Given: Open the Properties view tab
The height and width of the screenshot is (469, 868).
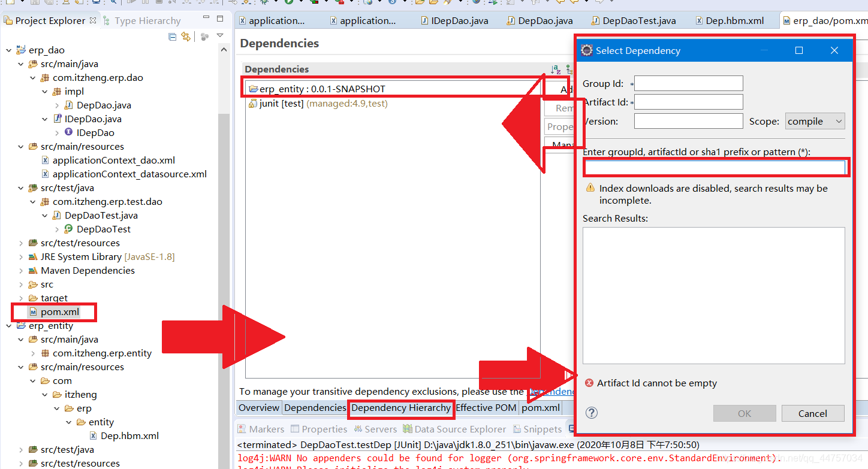Looking at the screenshot, I should 319,429.
